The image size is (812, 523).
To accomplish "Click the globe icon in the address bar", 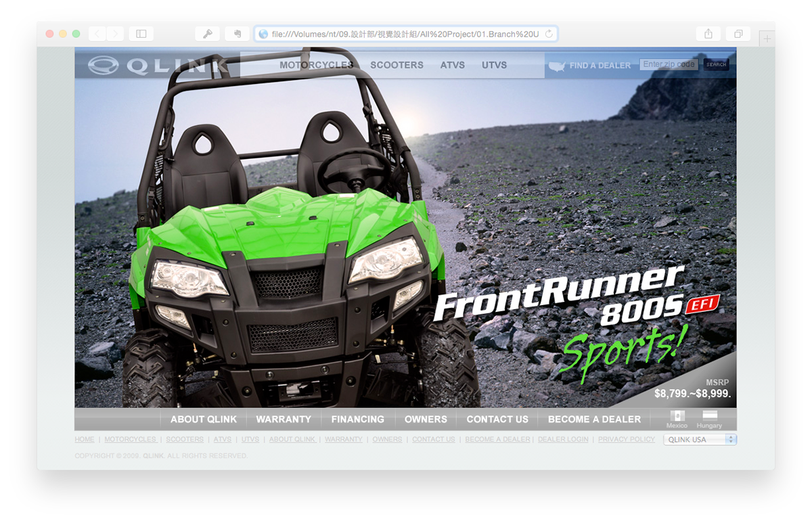I will 264,34.
